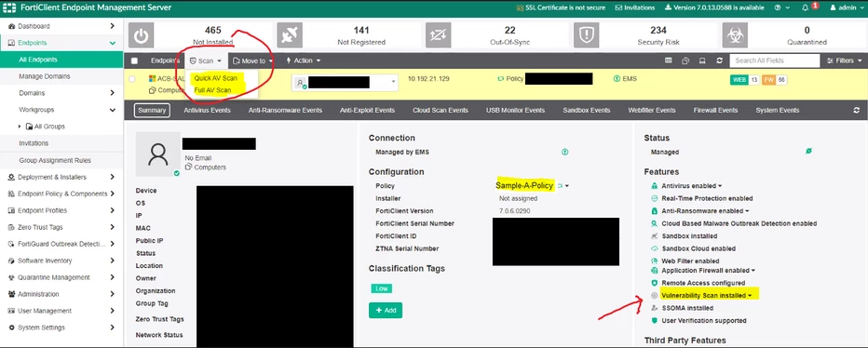Switch to Antivirus Events tab
Screen dimensions: 868x348
[x=207, y=110]
